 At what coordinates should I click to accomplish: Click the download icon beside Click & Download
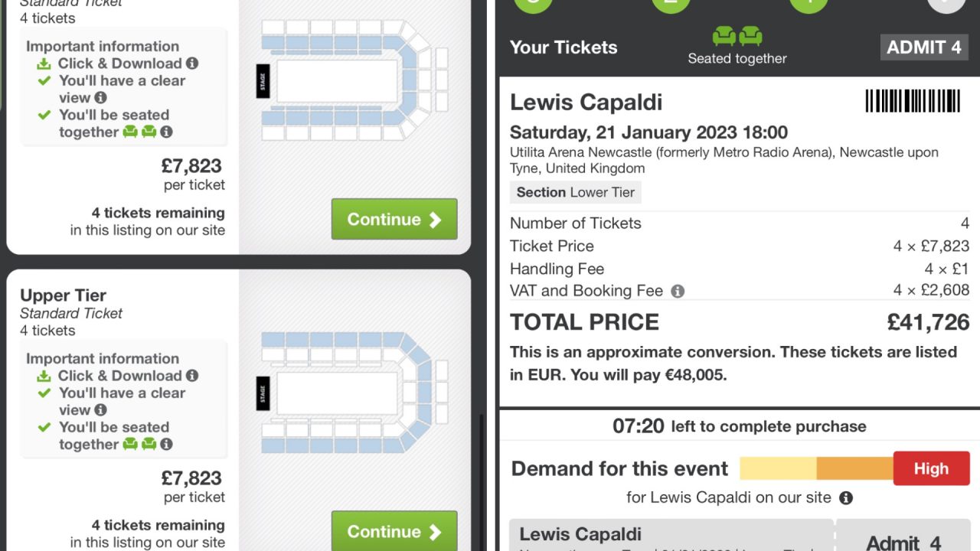coord(44,64)
